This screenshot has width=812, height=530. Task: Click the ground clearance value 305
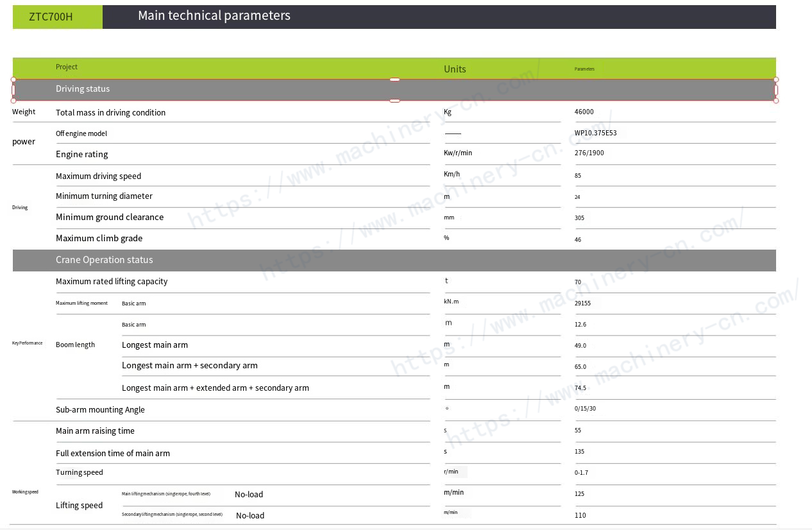(x=580, y=218)
